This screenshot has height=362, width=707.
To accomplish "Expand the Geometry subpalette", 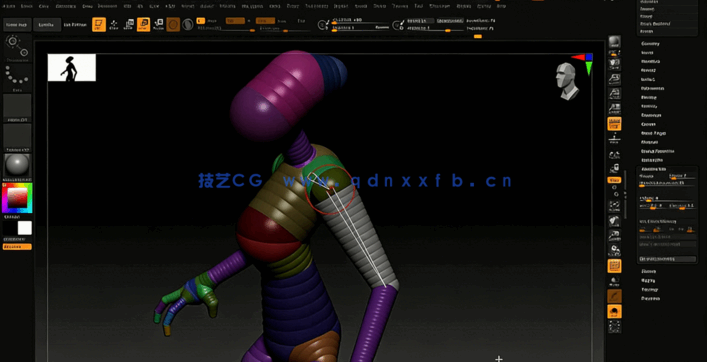I will [x=650, y=44].
